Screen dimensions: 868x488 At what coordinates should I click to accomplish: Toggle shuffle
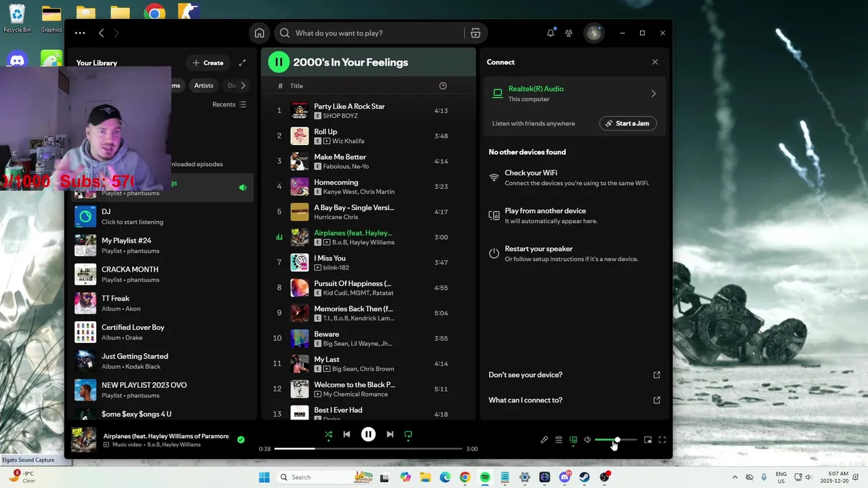pyautogui.click(x=328, y=434)
